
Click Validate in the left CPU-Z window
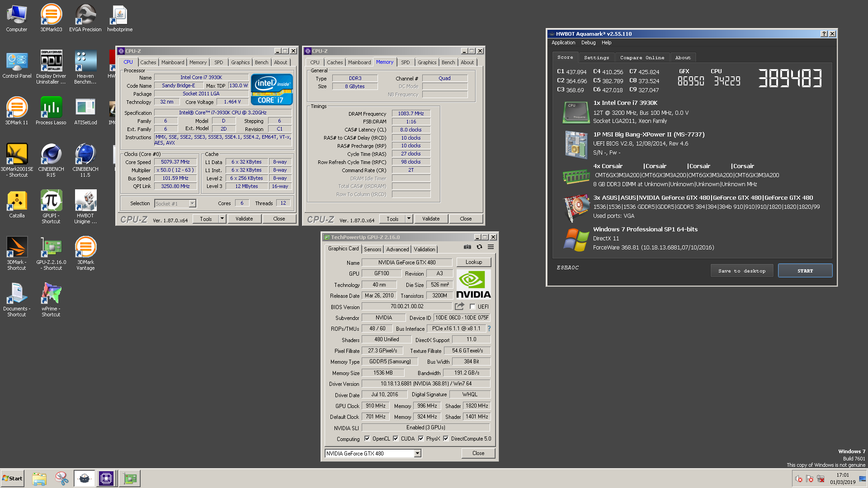coord(244,219)
